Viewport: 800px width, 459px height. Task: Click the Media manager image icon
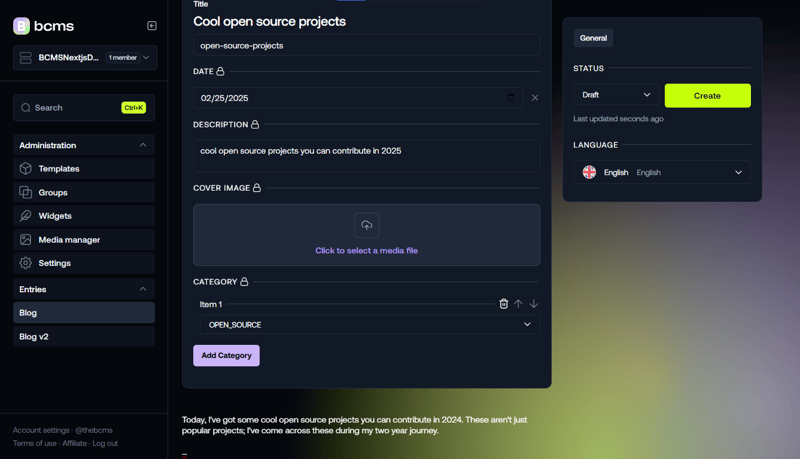tap(26, 240)
